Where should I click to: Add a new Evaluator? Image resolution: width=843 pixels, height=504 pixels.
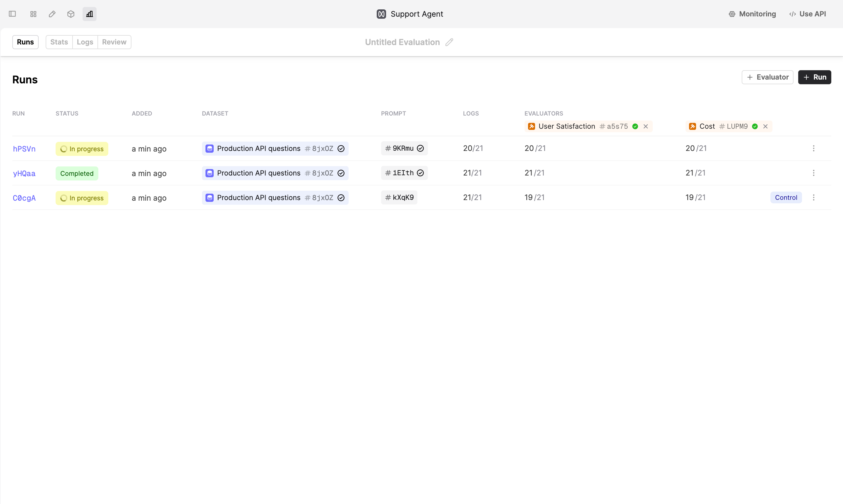(767, 77)
